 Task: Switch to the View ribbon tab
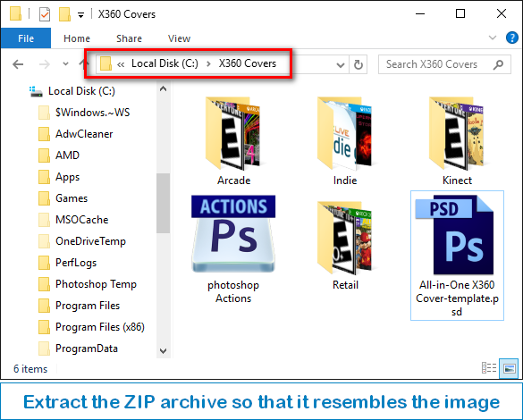click(179, 38)
